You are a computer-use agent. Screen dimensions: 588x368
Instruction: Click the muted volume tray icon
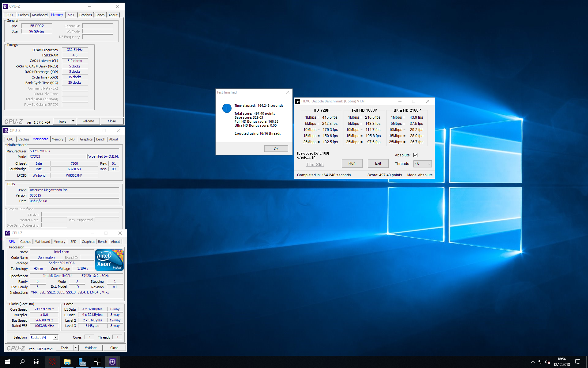(548, 362)
